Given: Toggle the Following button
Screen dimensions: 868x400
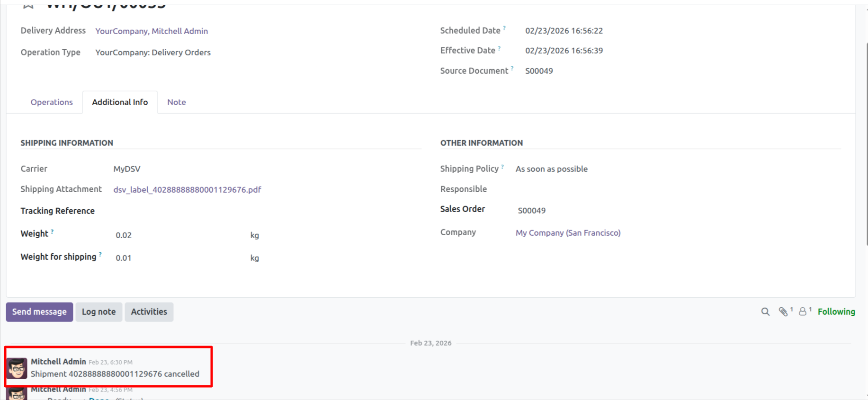Looking at the screenshot, I should coord(836,312).
